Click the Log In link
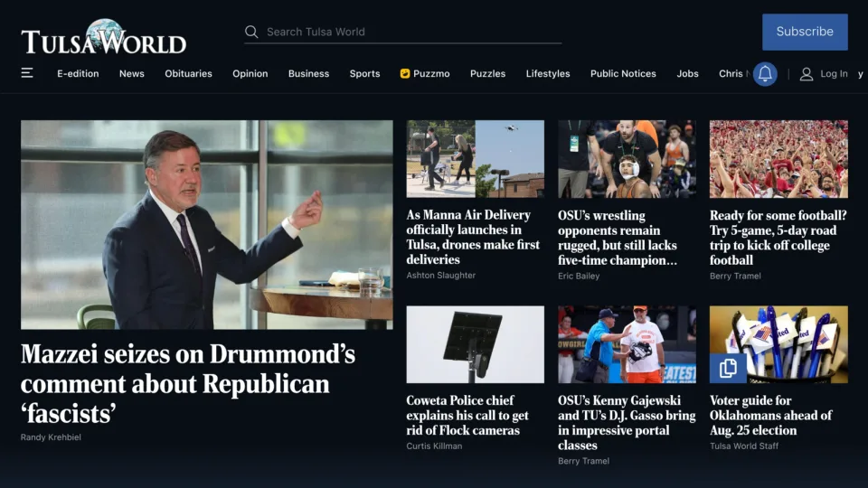Viewport: 868px width, 488px height. tap(834, 73)
